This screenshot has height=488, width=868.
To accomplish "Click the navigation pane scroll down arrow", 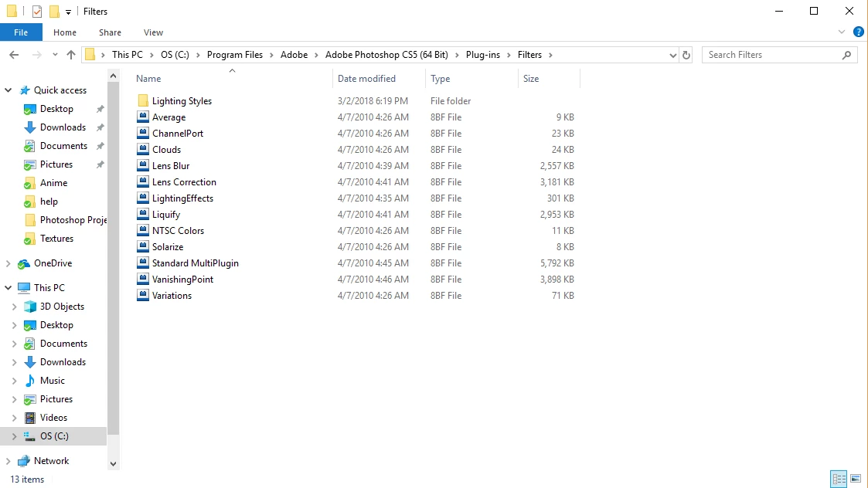I will [114, 463].
